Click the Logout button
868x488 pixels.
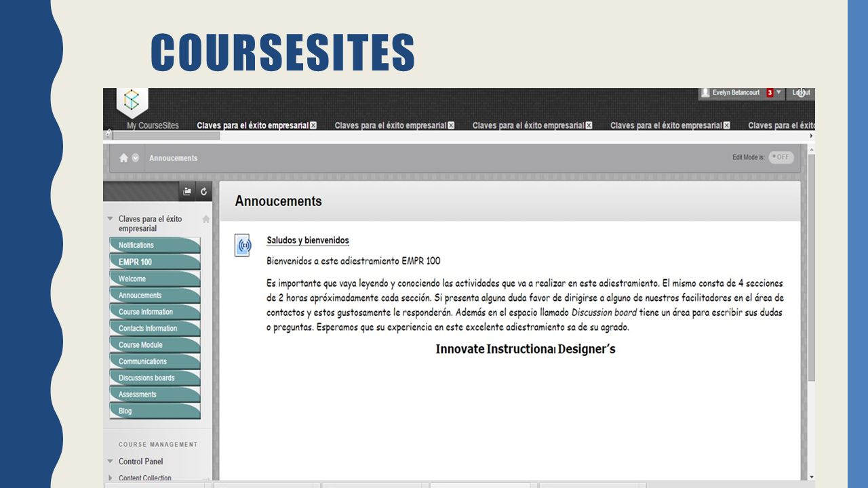[x=801, y=93]
